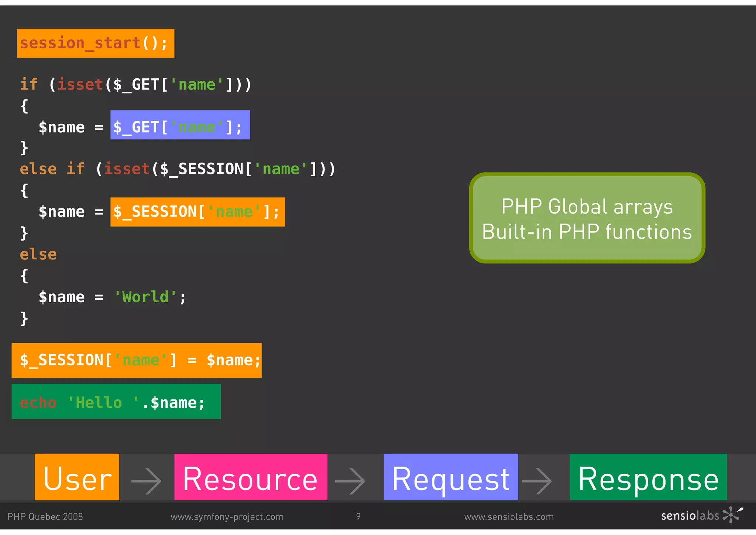Open the www.sensiolabs.com link

509,517
